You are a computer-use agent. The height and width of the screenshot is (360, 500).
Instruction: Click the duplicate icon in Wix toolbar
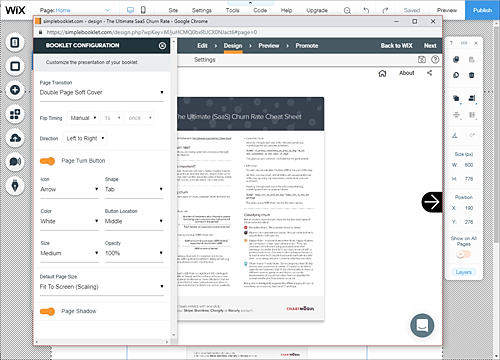[456, 75]
